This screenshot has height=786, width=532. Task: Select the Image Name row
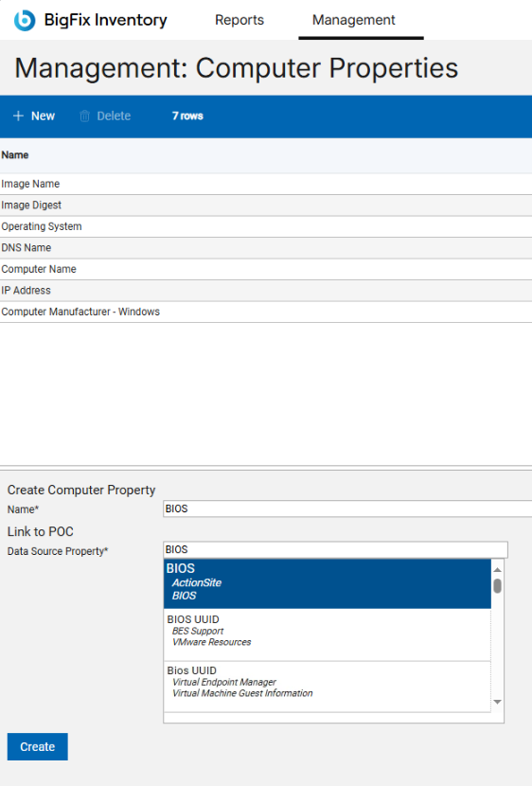(266, 184)
